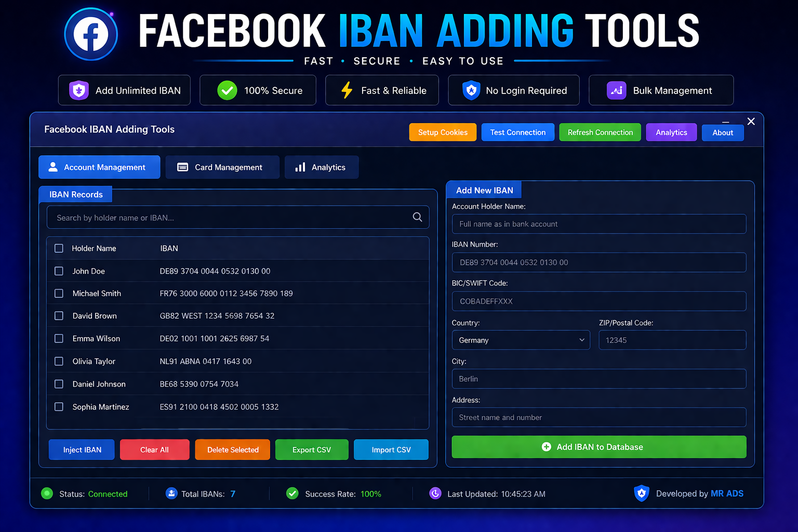This screenshot has height=532, width=798.
Task: Click the plus icon on Add IBAN to Database
Action: [x=547, y=447]
